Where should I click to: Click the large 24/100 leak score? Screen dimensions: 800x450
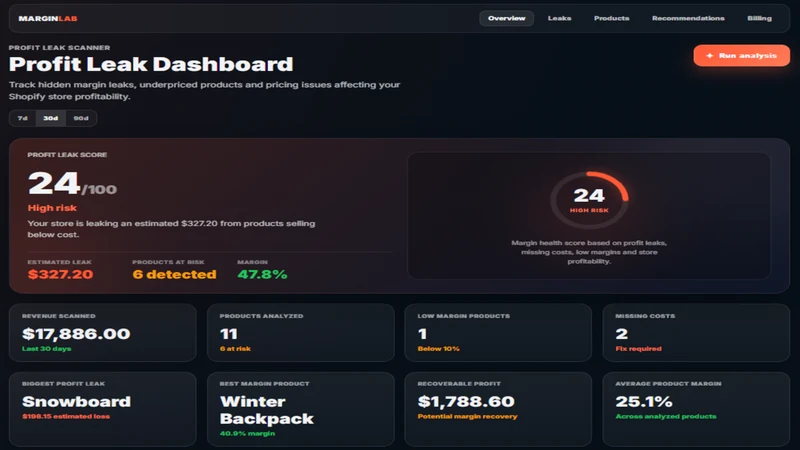coord(72,184)
